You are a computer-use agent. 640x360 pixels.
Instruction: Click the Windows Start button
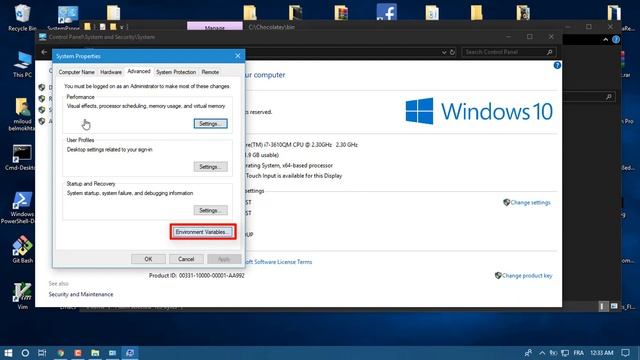click(8, 353)
